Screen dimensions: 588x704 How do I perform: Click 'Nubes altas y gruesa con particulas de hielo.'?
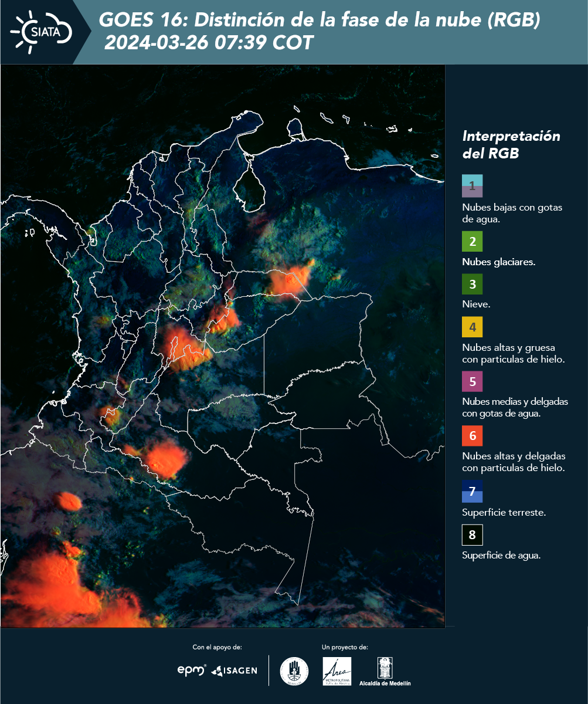[x=514, y=353]
